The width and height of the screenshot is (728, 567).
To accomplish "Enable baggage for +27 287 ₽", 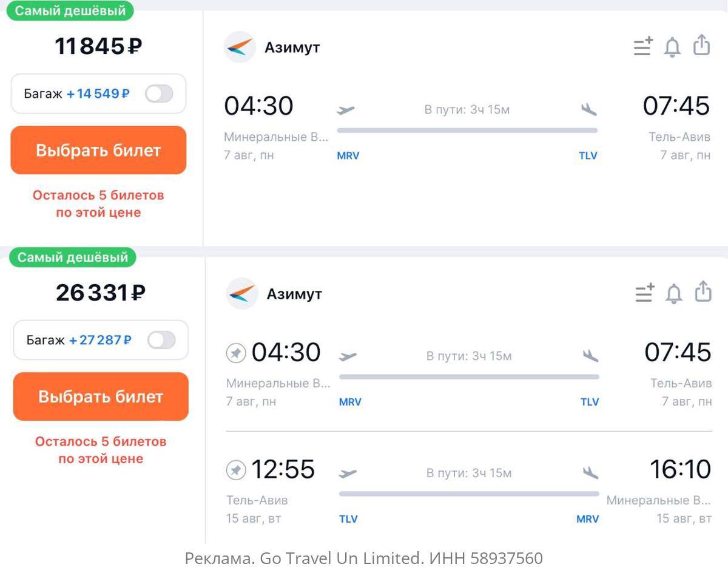I will tap(161, 340).
